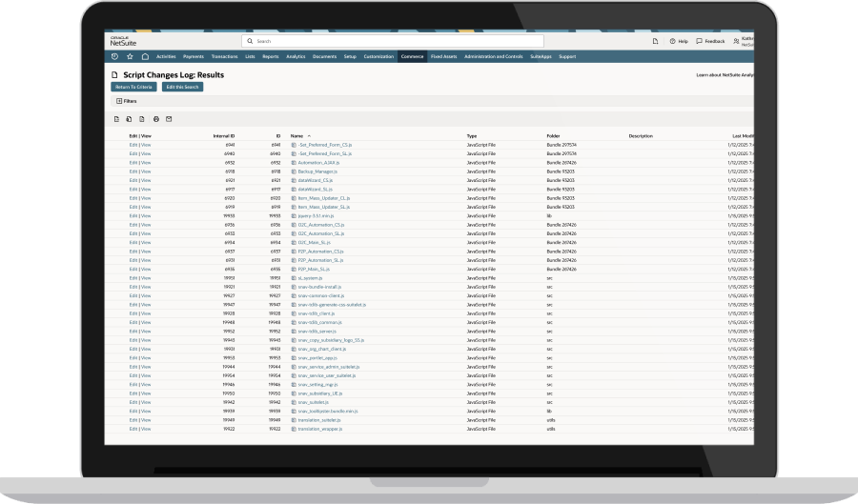Open the Payments menu

point(194,56)
